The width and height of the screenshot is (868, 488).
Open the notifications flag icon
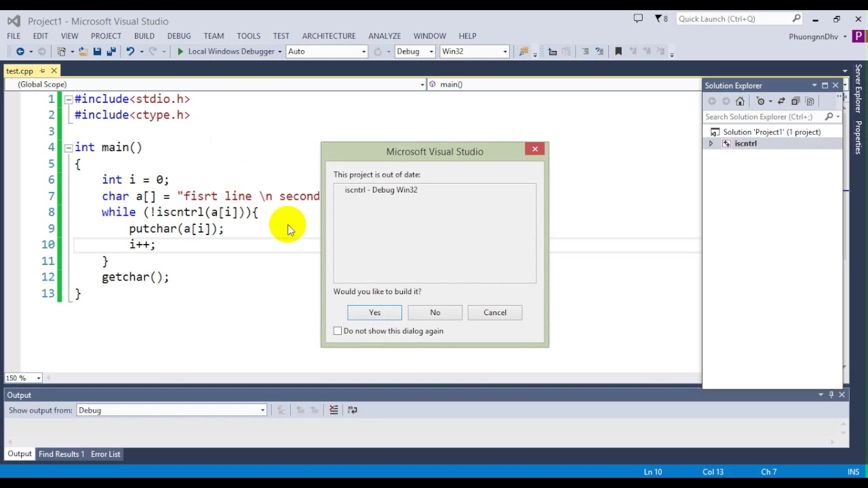click(661, 19)
